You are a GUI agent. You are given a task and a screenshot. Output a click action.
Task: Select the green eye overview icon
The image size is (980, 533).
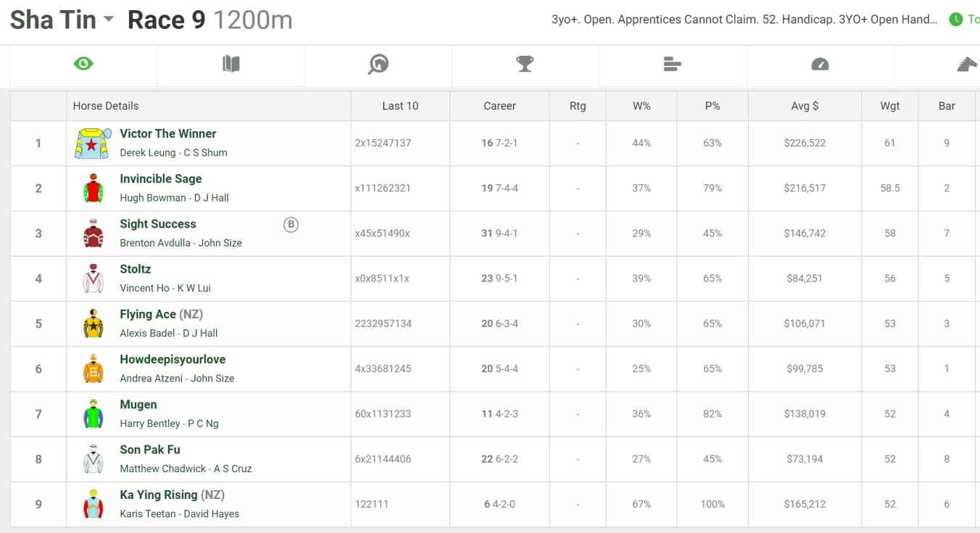pyautogui.click(x=83, y=64)
